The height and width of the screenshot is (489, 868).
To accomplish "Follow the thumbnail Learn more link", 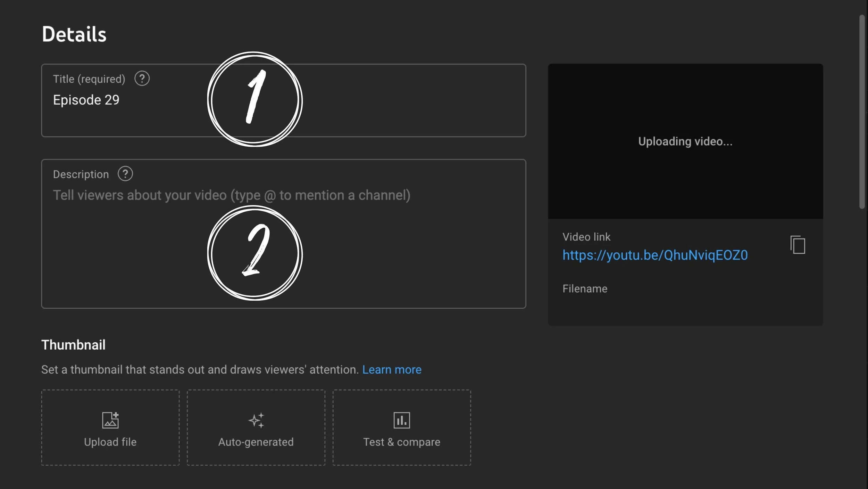I will pyautogui.click(x=392, y=369).
